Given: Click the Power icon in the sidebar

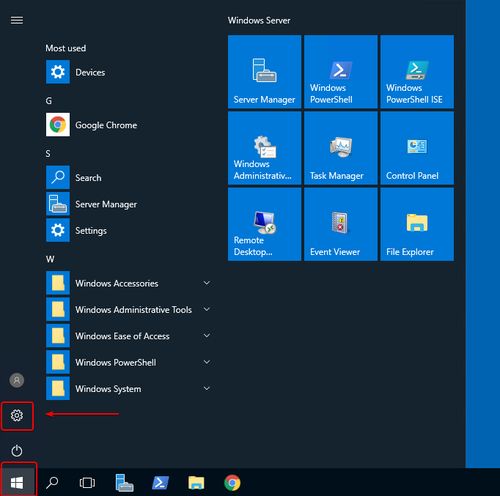Looking at the screenshot, I should (17, 451).
